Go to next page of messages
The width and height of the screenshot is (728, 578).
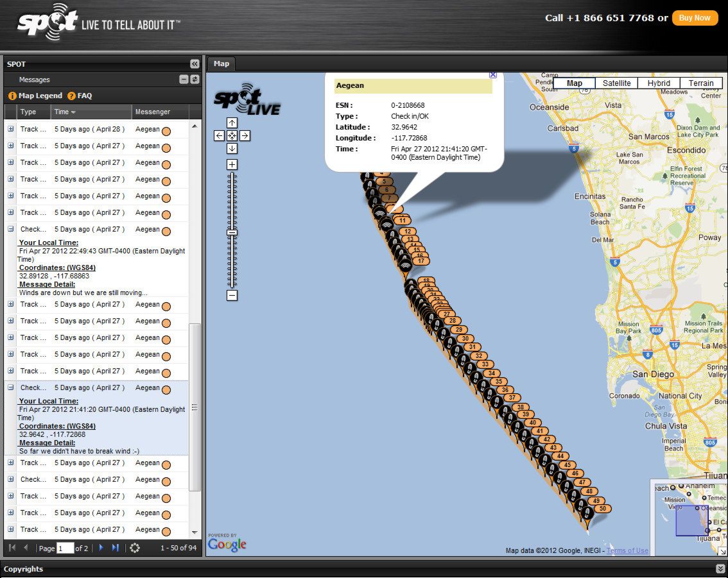[101, 548]
